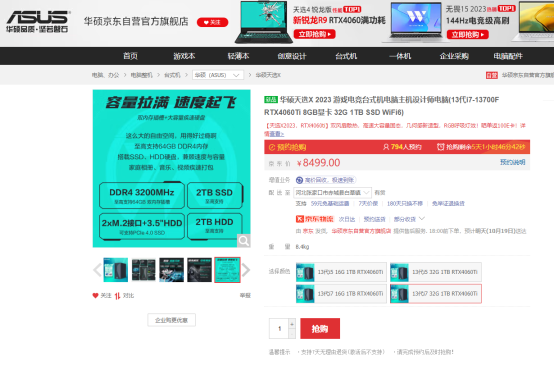The image size is (554, 365).
Task: Select the first product thumbnail
Action: point(116,270)
